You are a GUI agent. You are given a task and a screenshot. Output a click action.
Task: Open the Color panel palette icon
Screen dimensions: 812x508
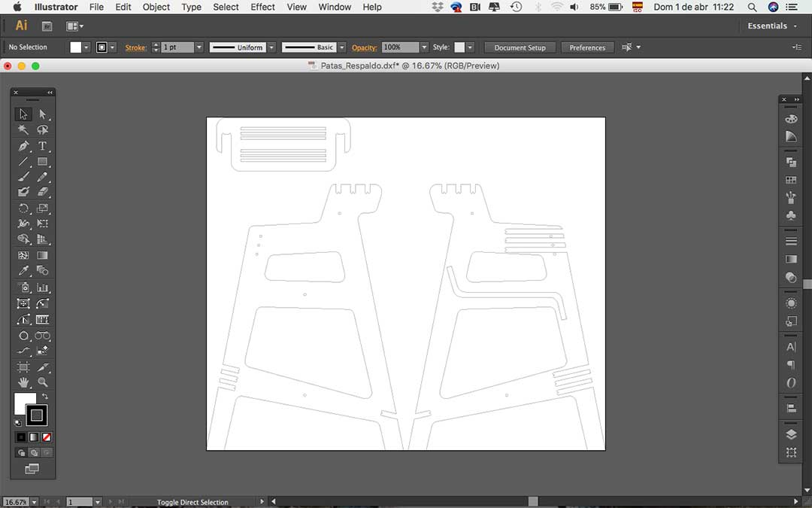pos(791,119)
